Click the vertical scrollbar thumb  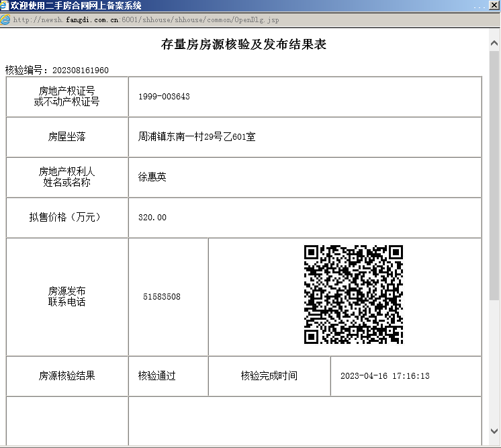(494, 175)
